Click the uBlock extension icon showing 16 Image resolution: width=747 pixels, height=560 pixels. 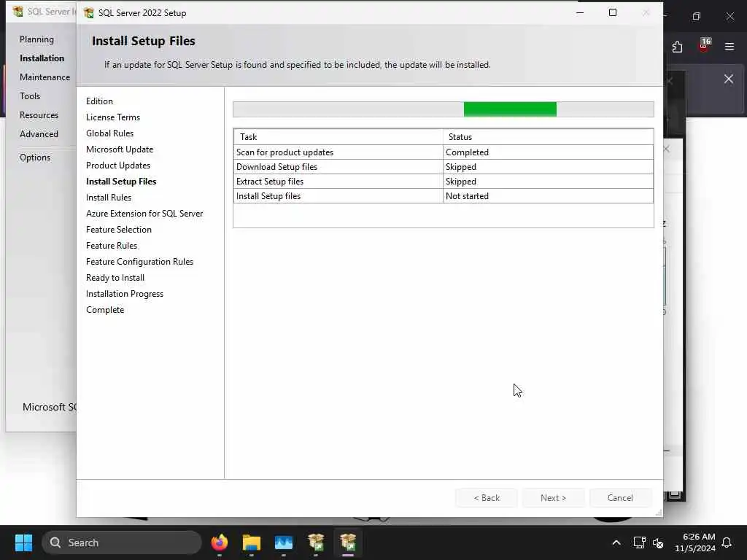pos(704,45)
